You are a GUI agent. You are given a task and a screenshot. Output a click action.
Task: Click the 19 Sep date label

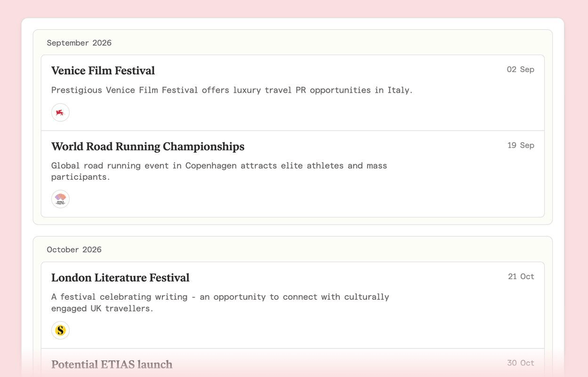521,145
